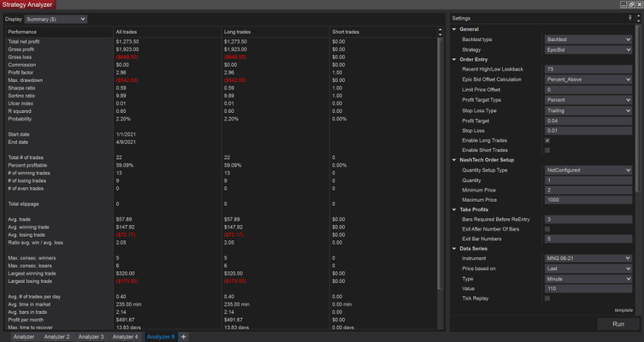The height and width of the screenshot is (342, 644).
Task: Uncheck Enable Long Trades checkbox
Action: tap(547, 140)
